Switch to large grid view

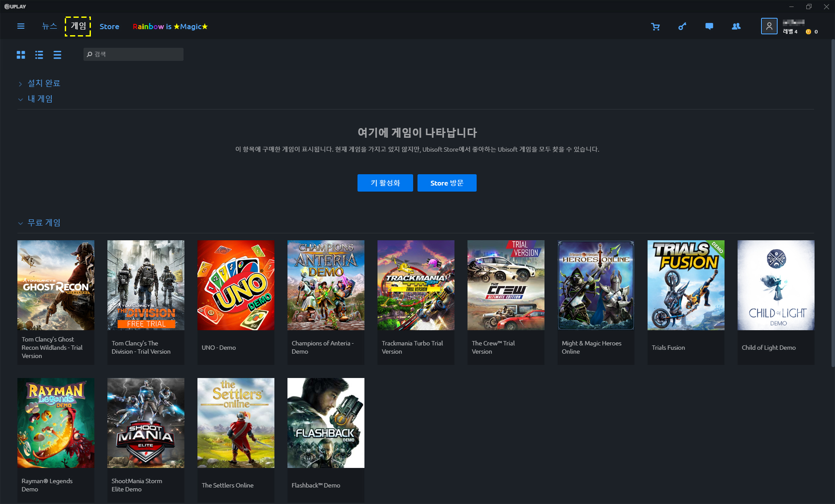(x=21, y=55)
